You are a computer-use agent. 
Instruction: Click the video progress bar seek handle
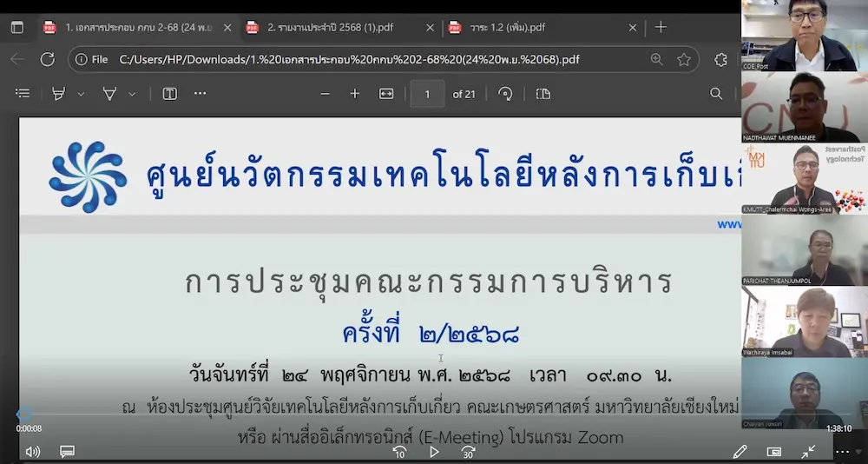(23, 414)
